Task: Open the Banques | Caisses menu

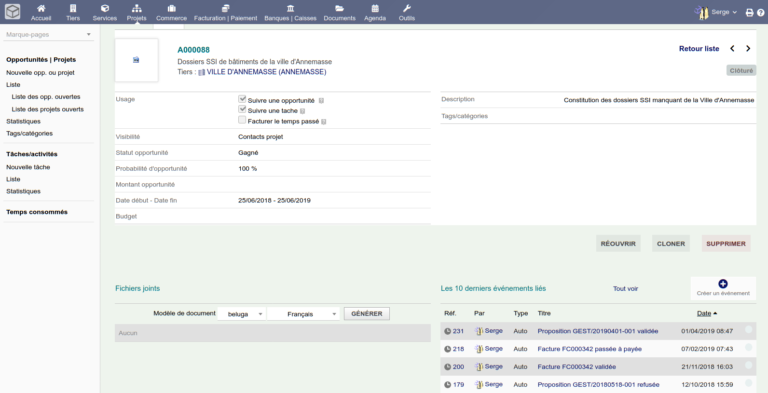Action: point(290,12)
